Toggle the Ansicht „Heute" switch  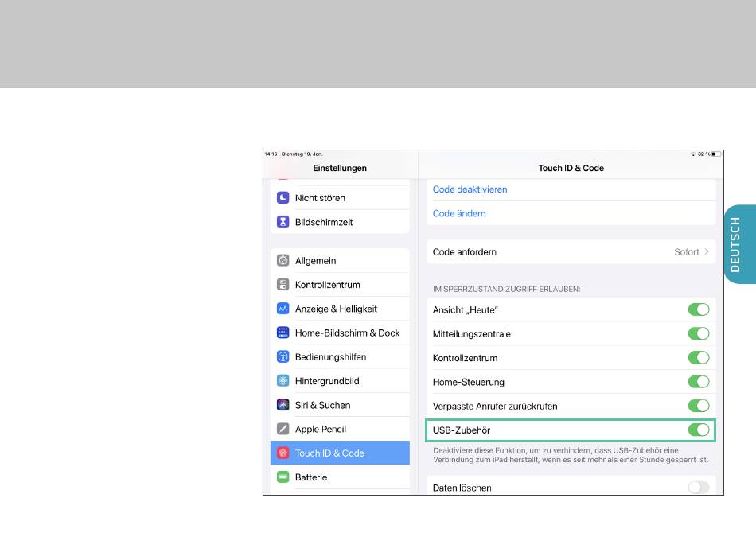[x=699, y=309]
